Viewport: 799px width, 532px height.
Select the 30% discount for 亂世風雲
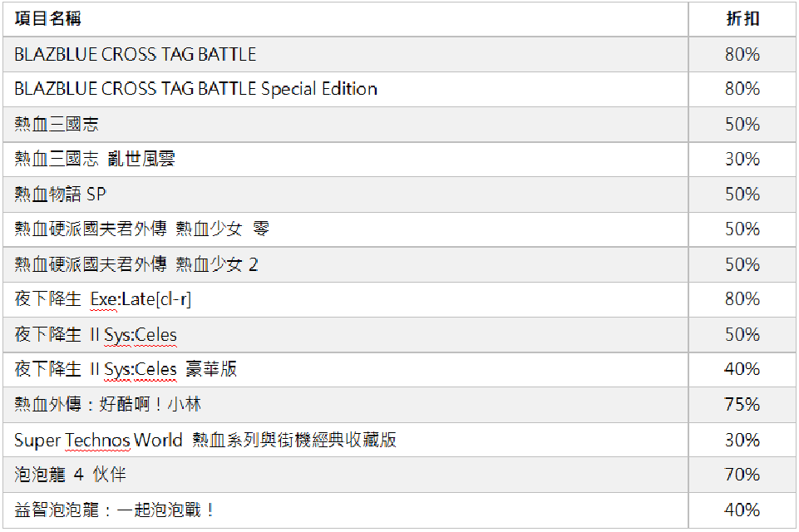tap(742, 160)
